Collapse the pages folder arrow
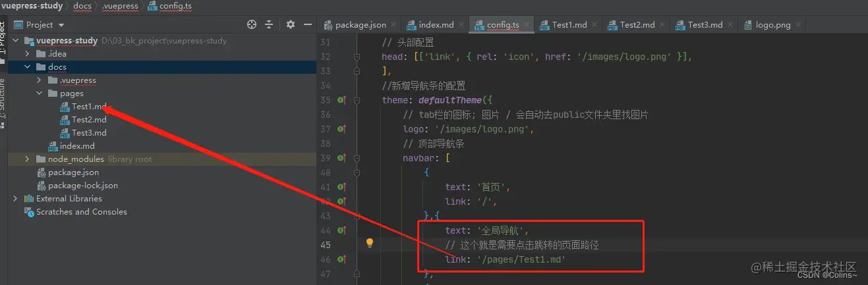Image resolution: width=868 pixels, height=285 pixels. click(x=40, y=93)
